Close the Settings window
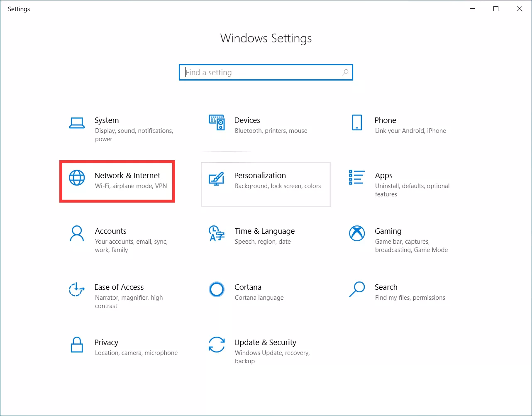 (x=520, y=9)
